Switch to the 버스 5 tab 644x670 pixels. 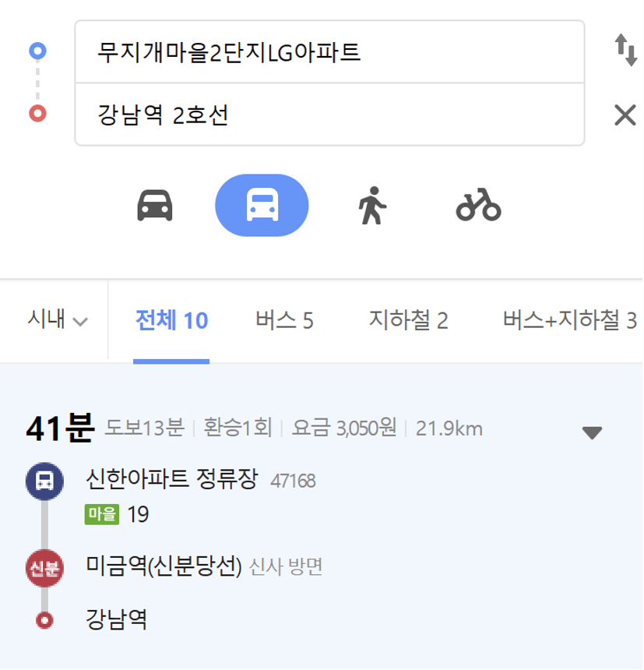pyautogui.click(x=284, y=320)
